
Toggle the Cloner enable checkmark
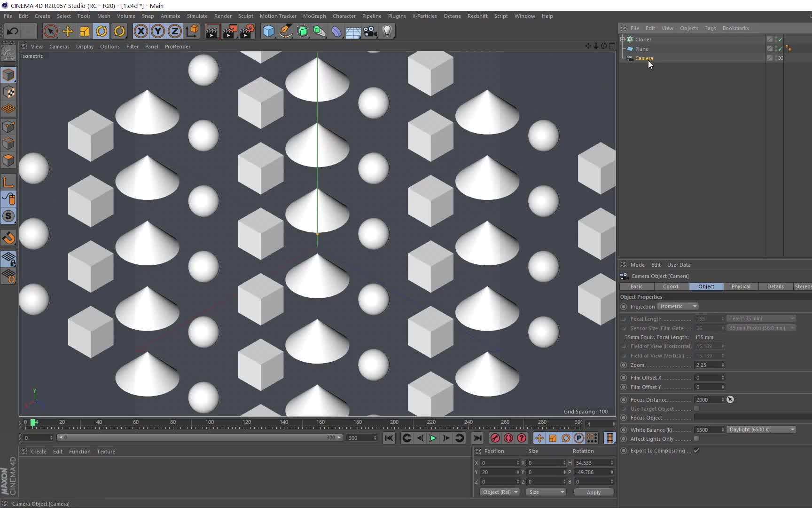click(x=781, y=40)
